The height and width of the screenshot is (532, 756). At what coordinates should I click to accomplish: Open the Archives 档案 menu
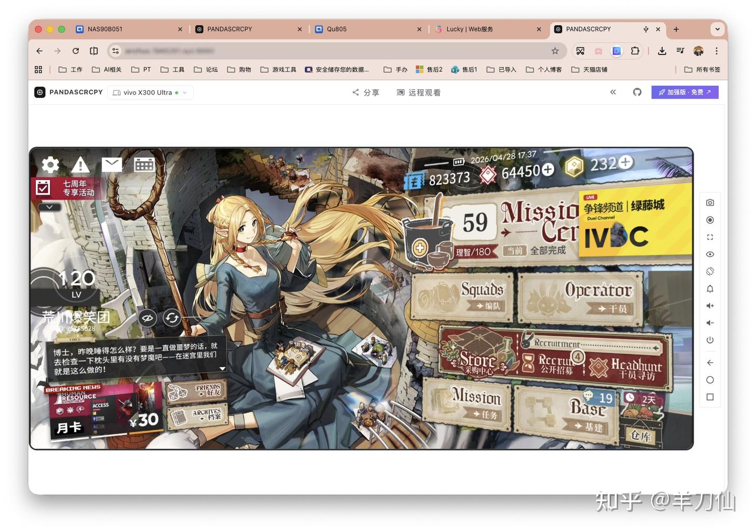(196, 416)
